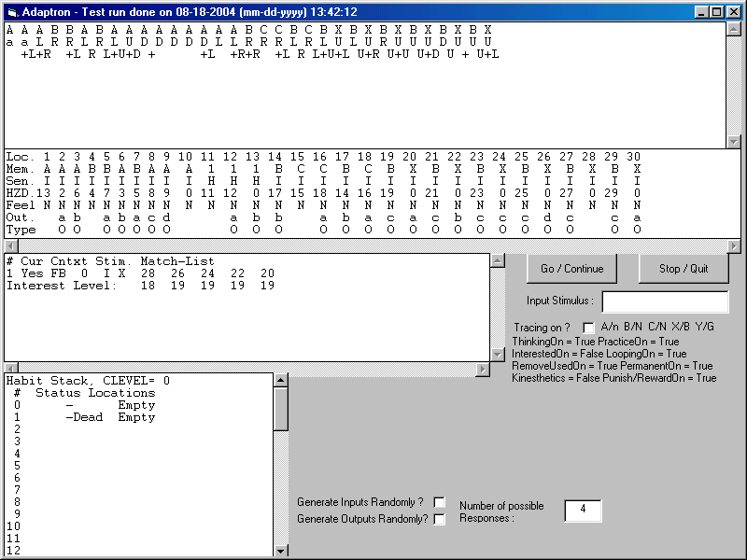Click the 'Feel' row label in memory table
This screenshot has height=560, width=747.
[21, 205]
